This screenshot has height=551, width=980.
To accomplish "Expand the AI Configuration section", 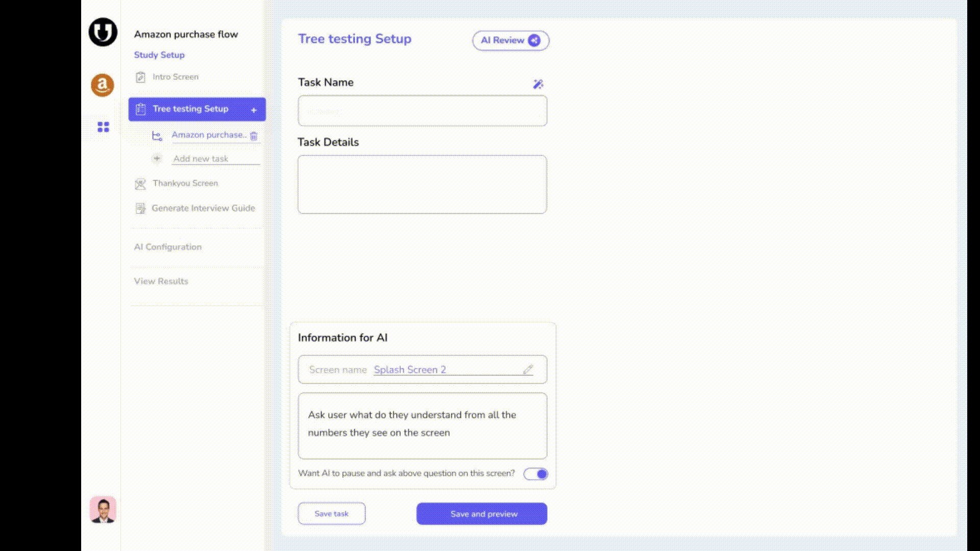I will 167,247.
